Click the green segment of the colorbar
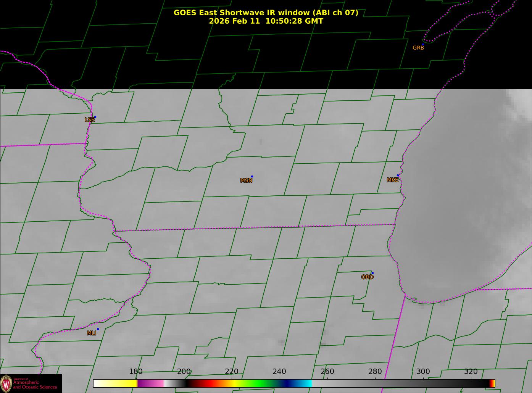 260,383
